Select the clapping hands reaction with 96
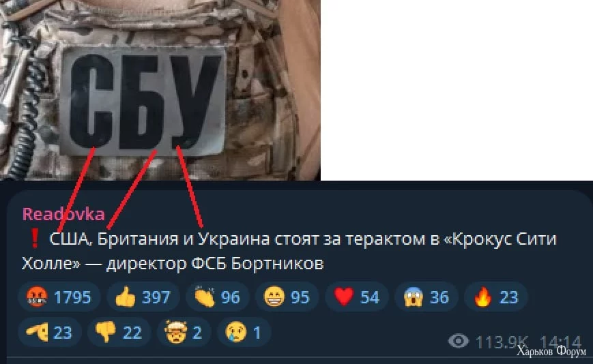 217,297
